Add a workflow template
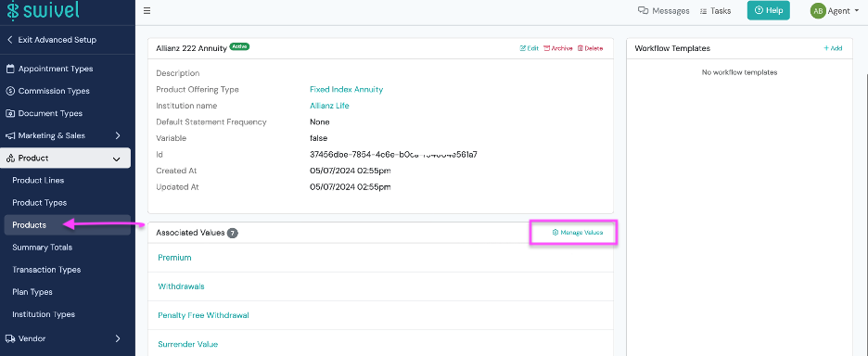 point(833,48)
